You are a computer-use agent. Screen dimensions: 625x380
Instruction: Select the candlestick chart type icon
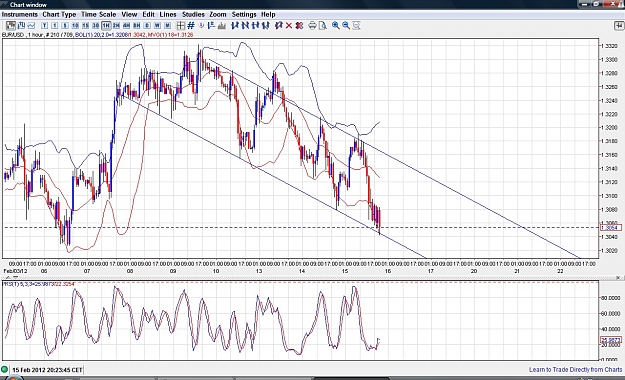coord(11,26)
